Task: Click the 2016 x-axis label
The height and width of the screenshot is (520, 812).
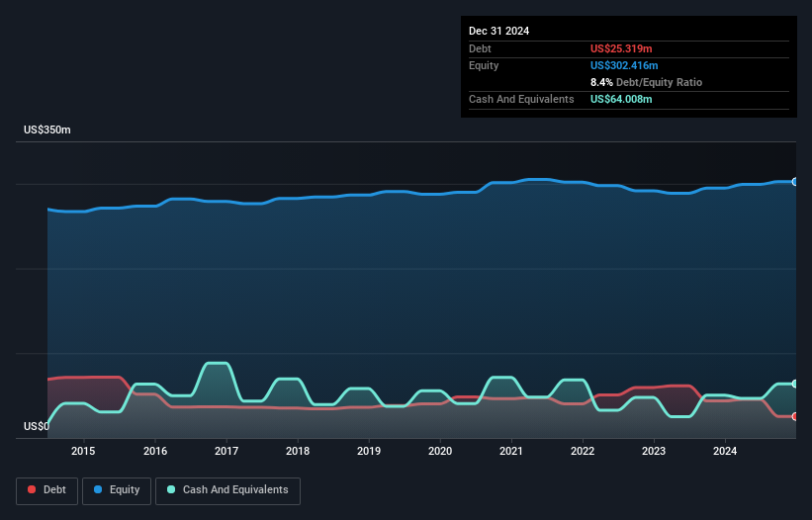Action: click(x=155, y=451)
